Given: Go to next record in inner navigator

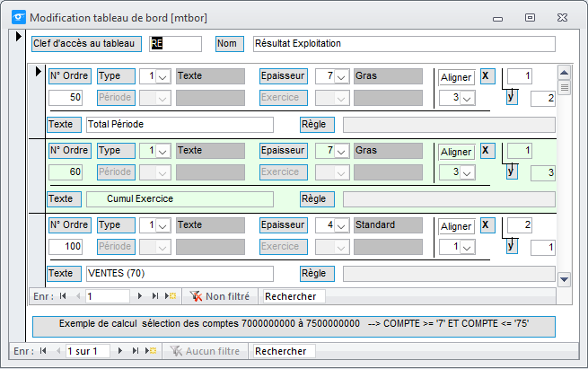Looking at the screenshot, I should tap(139, 296).
